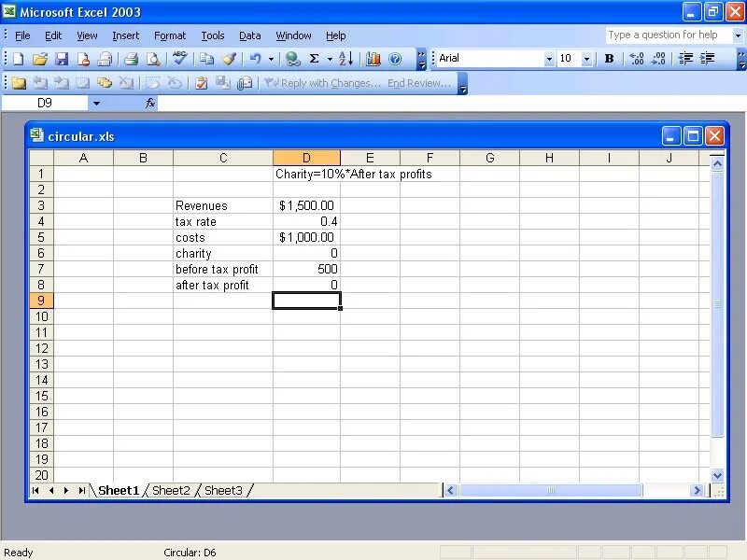Open the Tools menu
This screenshot has height=560, width=747.
point(213,35)
